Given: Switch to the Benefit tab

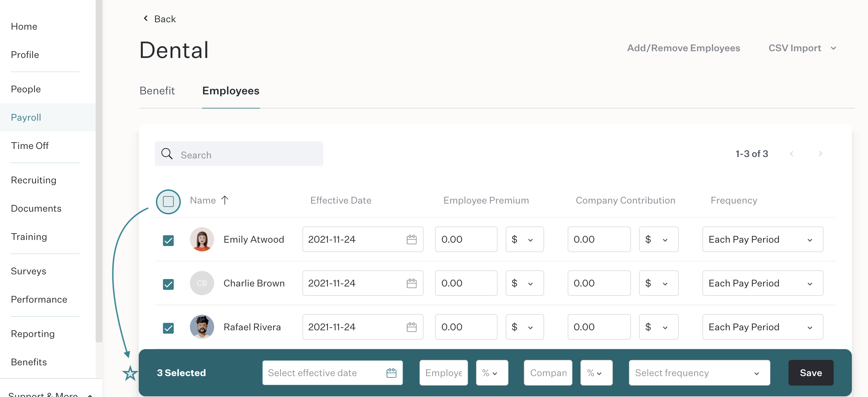Looking at the screenshot, I should (157, 91).
